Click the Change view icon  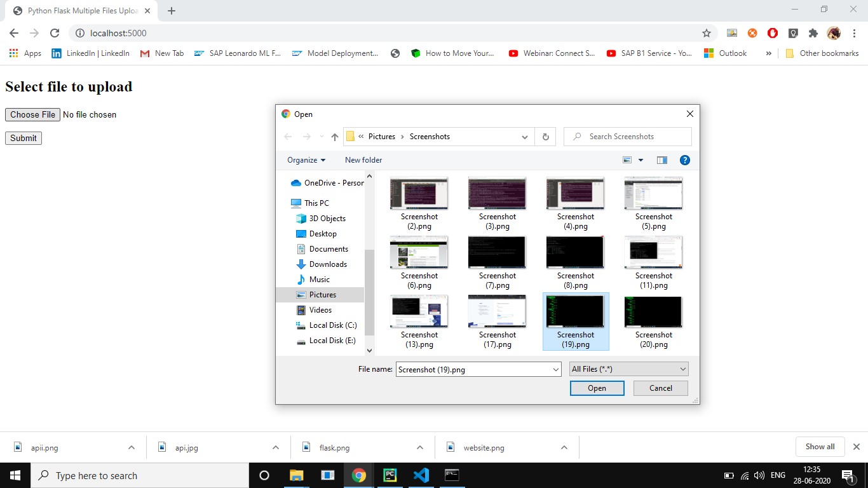coord(628,160)
